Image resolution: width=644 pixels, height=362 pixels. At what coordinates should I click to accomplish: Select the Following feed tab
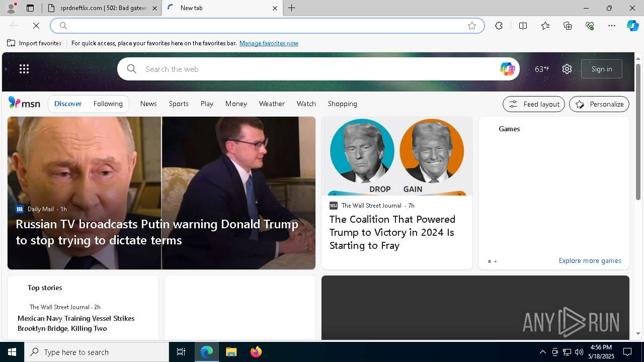click(108, 104)
